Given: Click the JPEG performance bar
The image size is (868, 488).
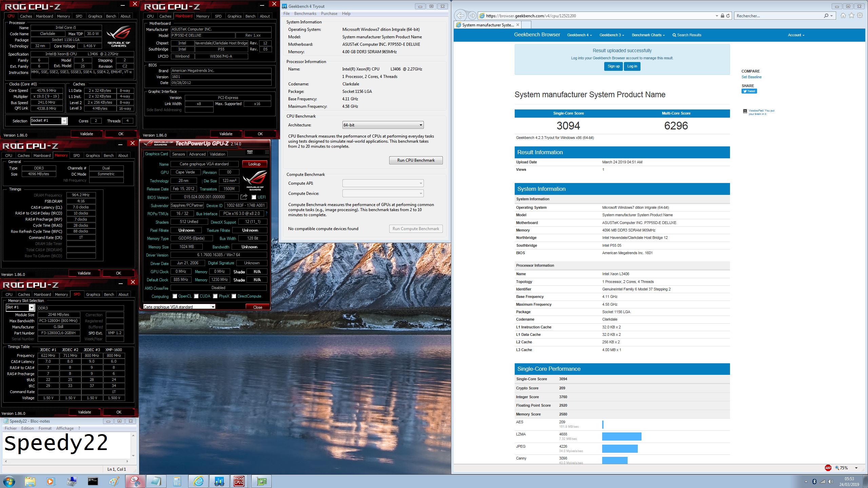Looking at the screenshot, I should point(620,448).
